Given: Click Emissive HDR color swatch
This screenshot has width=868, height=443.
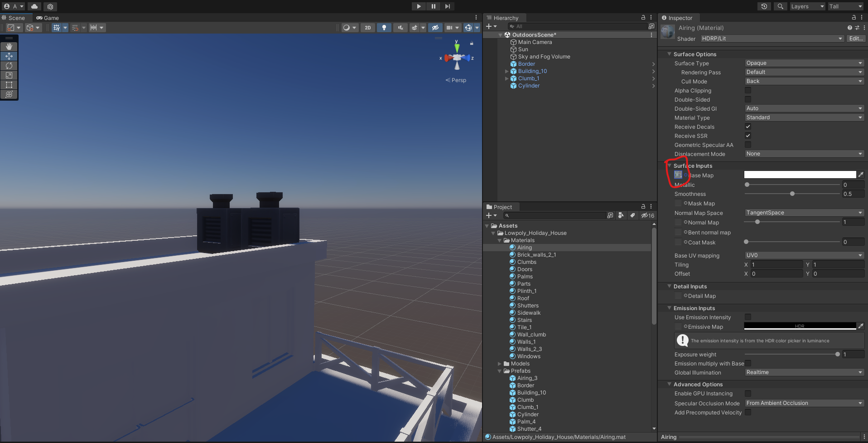Looking at the screenshot, I should (x=800, y=326).
